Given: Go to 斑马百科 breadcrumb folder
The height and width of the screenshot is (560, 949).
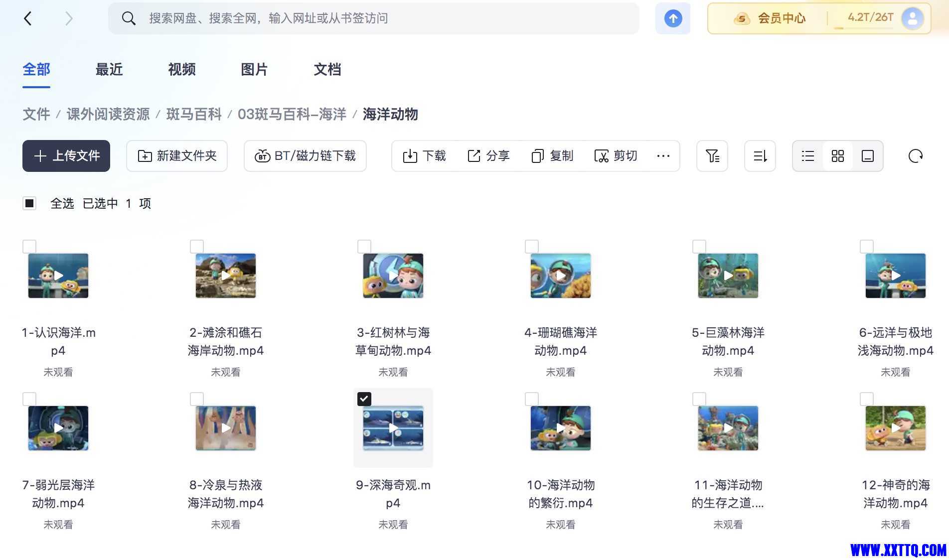Looking at the screenshot, I should point(194,115).
